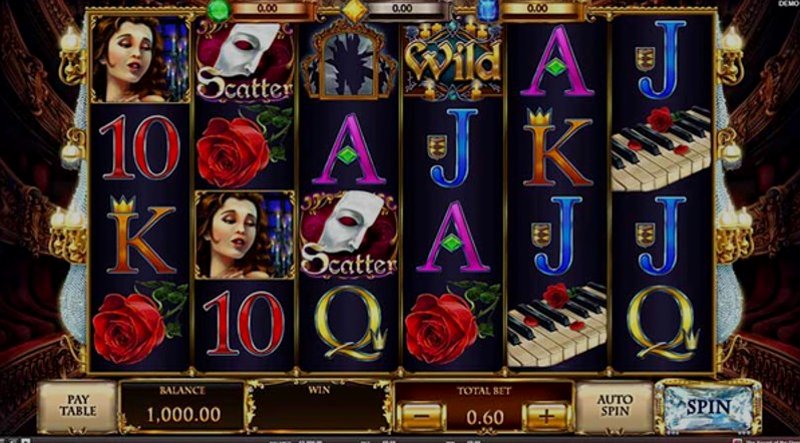The height and width of the screenshot is (443, 800).
Task: Decrease total bet with minus button
Action: coord(420,417)
